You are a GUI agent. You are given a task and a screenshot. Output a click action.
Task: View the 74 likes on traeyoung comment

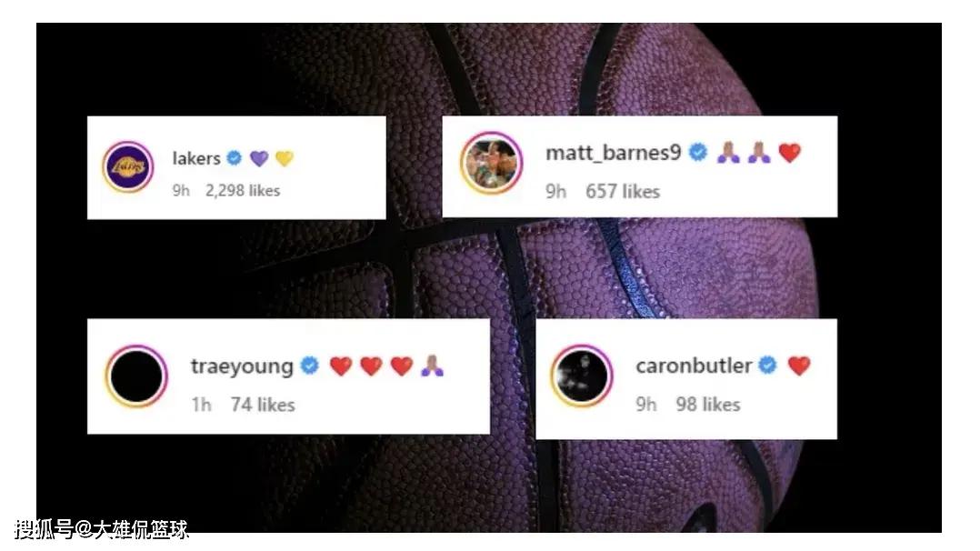tap(263, 405)
